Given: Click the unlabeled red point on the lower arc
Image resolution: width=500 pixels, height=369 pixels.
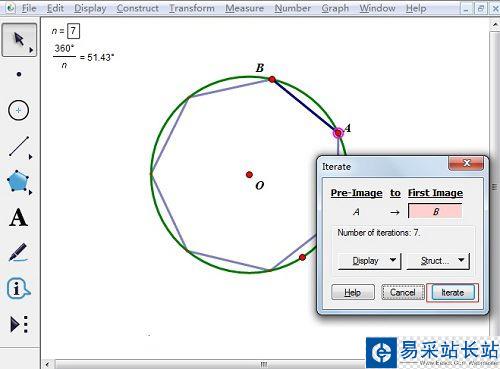Looking at the screenshot, I should click(x=302, y=257).
